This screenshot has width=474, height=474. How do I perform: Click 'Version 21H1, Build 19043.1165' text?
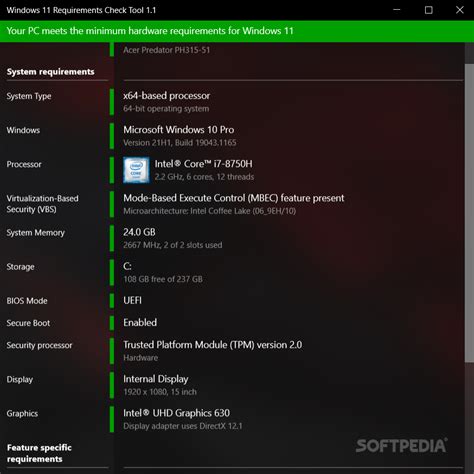[x=180, y=143]
